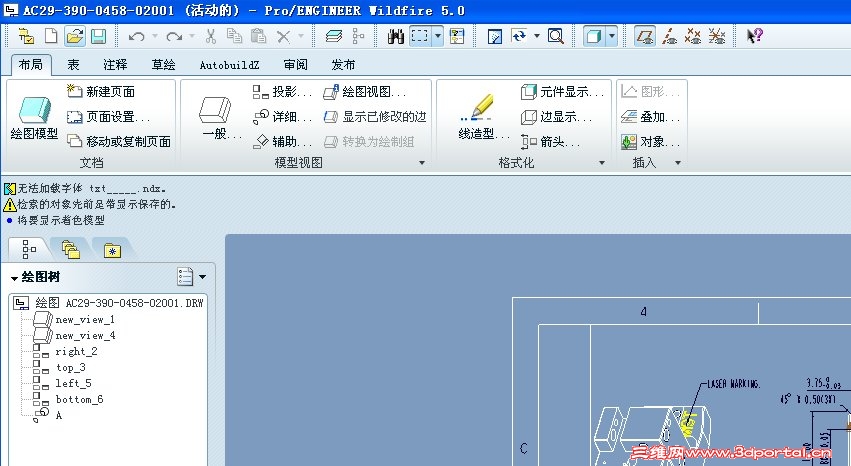Click 元件显示 component display button

tap(562, 92)
